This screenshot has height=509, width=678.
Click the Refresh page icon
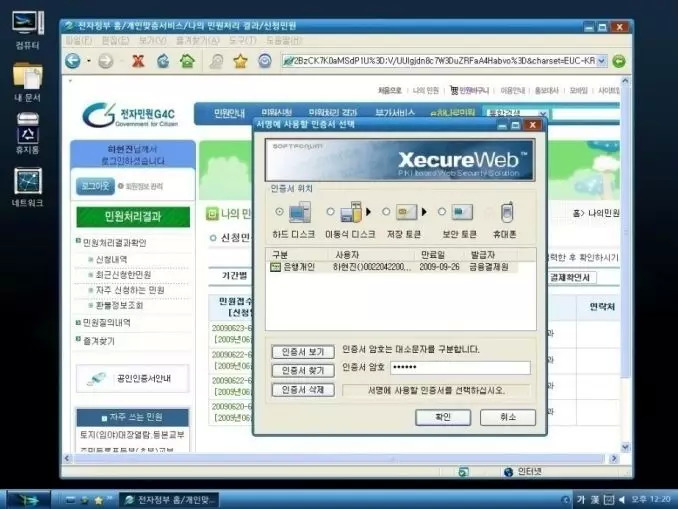coord(163,61)
